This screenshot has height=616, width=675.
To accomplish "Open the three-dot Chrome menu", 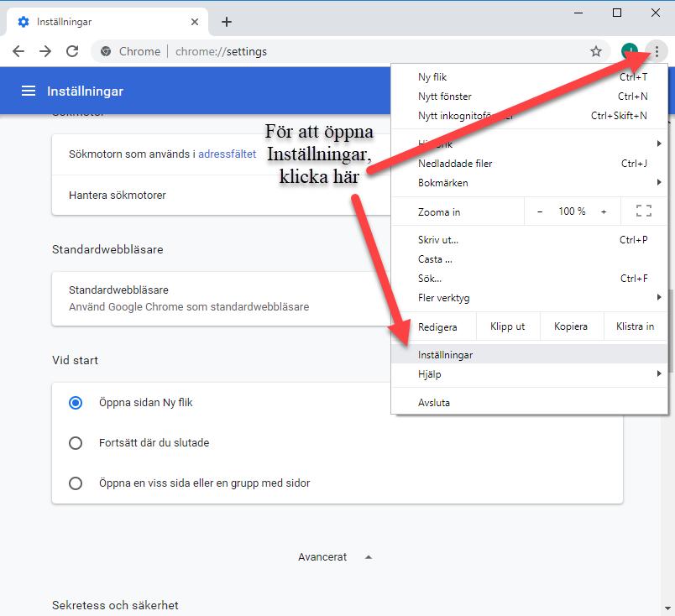I will (657, 52).
